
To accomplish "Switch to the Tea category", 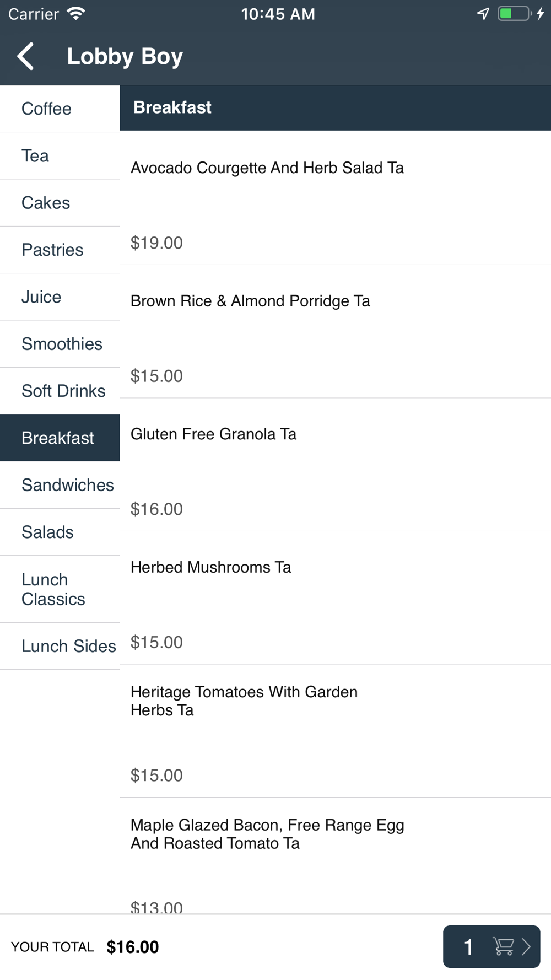I will [x=60, y=155].
